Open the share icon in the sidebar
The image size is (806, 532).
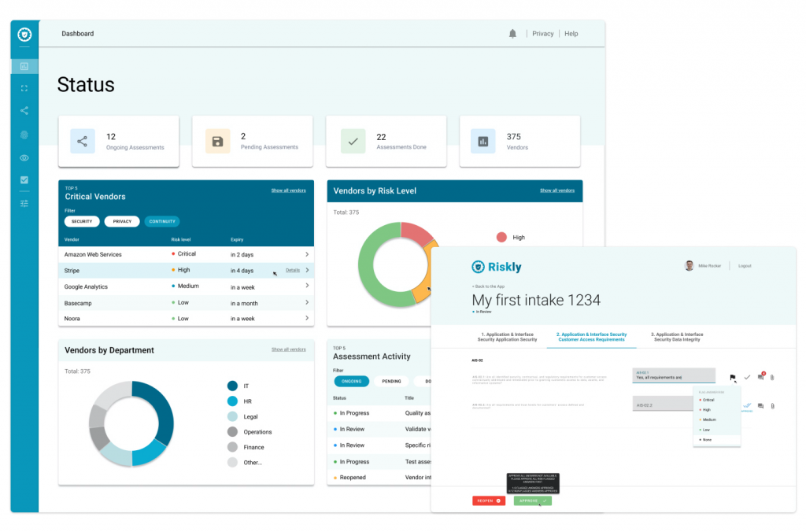[24, 110]
